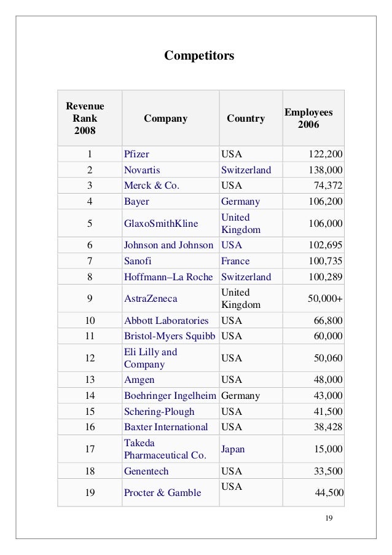The height and width of the screenshot is (555, 392).
Task: Open the Pfizer company link
Action: click(136, 154)
